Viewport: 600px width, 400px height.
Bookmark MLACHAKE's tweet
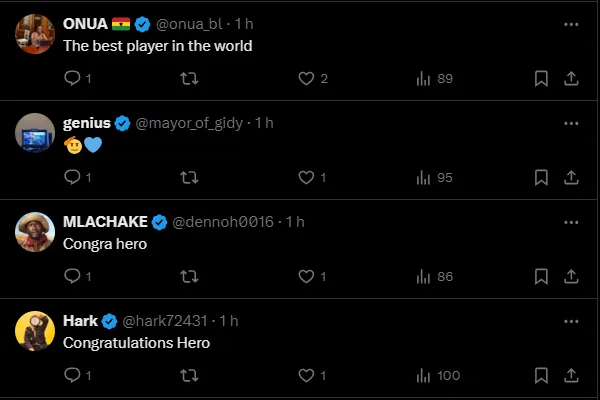pos(541,276)
